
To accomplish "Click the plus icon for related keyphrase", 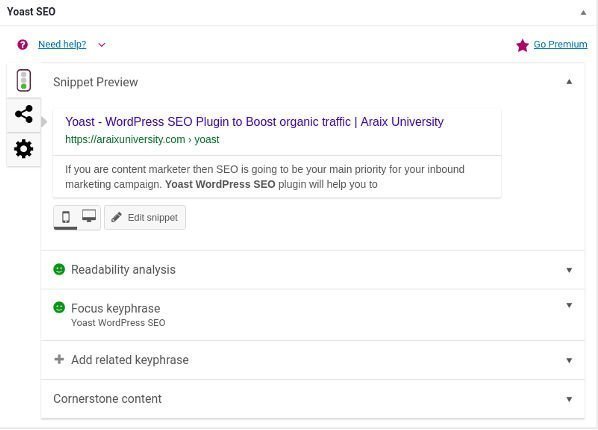I will [x=59, y=359].
